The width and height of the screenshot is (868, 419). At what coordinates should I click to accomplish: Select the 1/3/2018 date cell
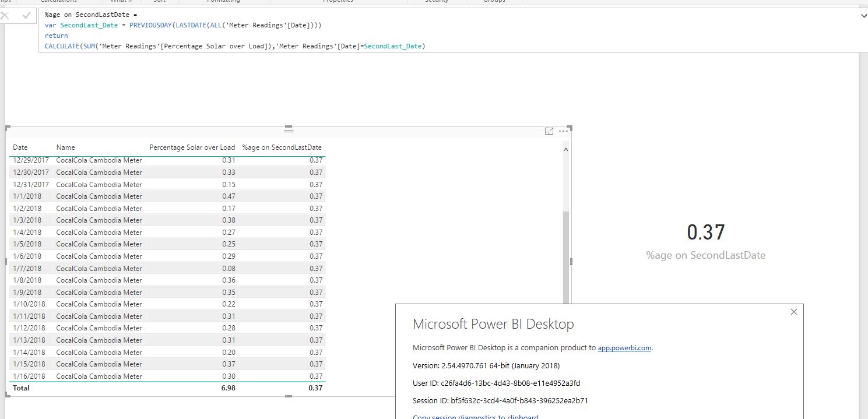pos(27,220)
